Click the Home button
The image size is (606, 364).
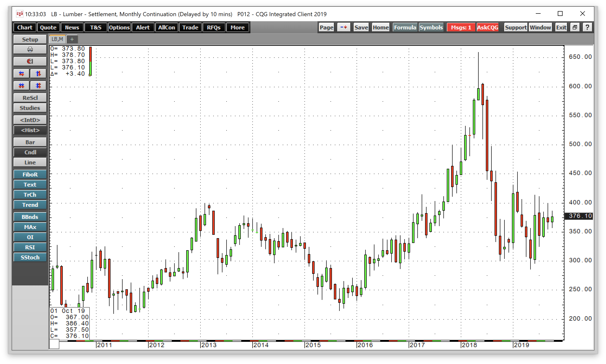click(381, 27)
